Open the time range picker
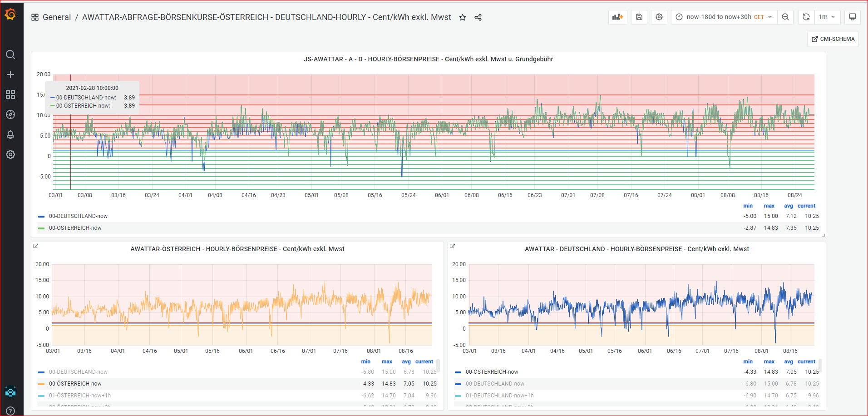The image size is (868, 416). tap(724, 17)
